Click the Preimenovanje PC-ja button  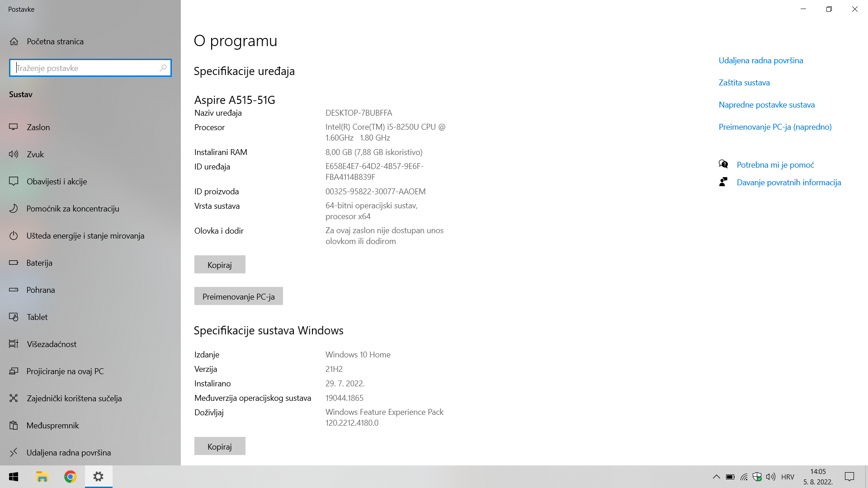pos(239,296)
